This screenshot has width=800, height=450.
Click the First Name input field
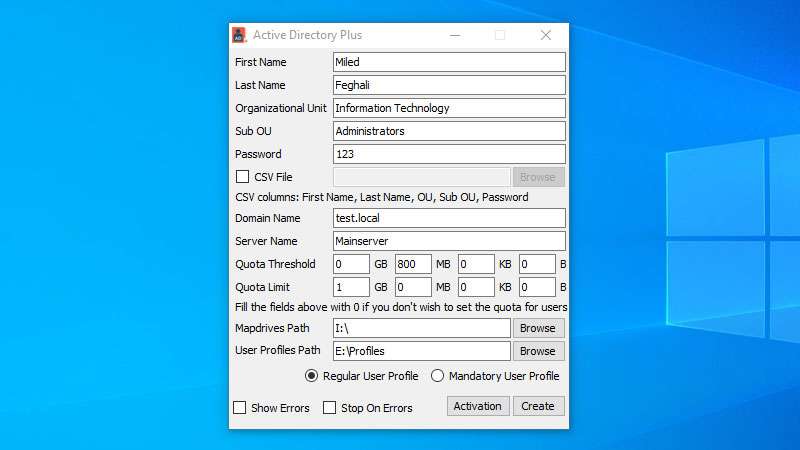[x=449, y=62]
